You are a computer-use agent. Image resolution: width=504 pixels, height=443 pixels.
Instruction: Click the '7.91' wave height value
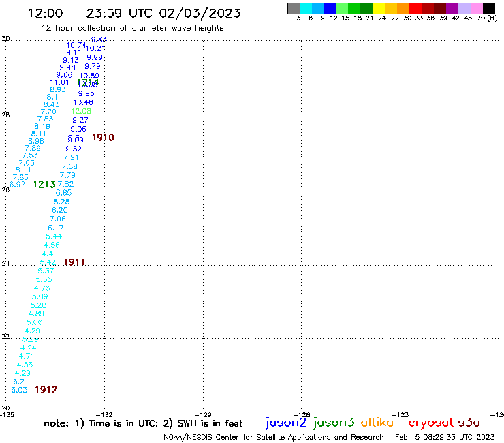tap(71, 157)
